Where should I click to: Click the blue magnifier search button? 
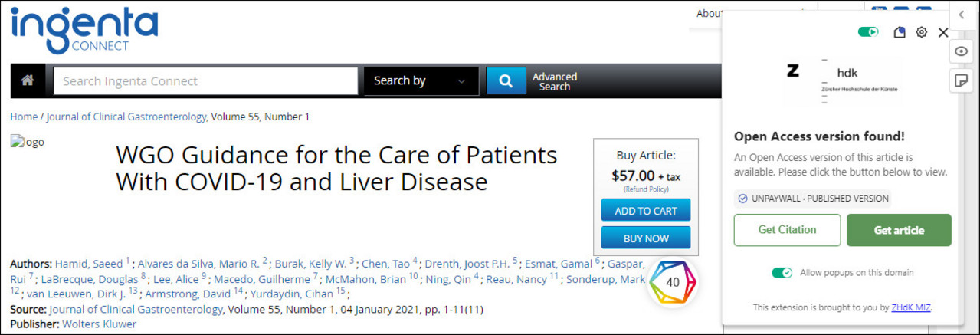[x=506, y=80]
